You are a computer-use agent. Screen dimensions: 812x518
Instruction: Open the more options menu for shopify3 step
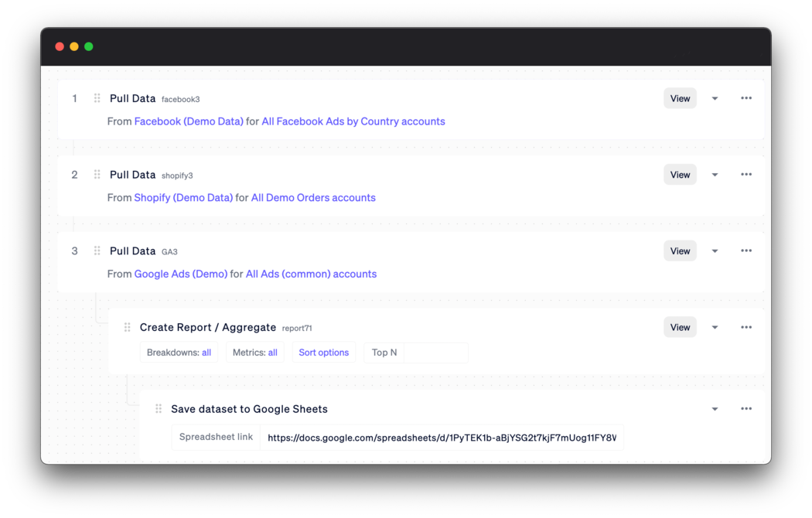745,175
